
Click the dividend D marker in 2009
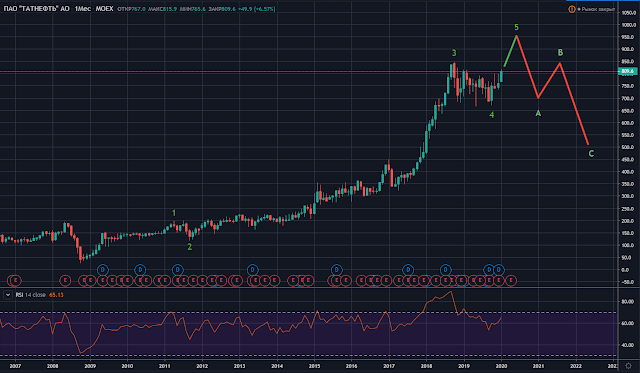point(102,270)
